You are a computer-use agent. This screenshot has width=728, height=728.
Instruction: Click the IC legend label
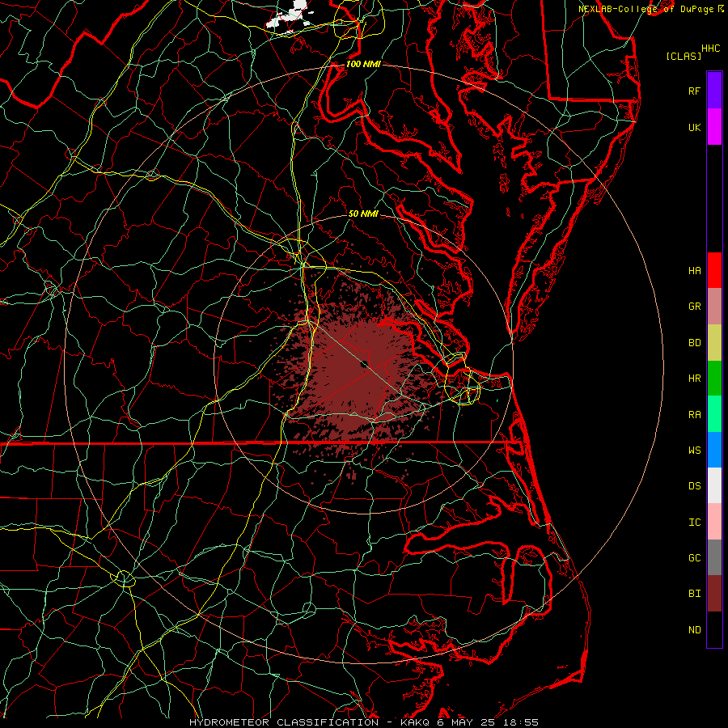(694, 523)
